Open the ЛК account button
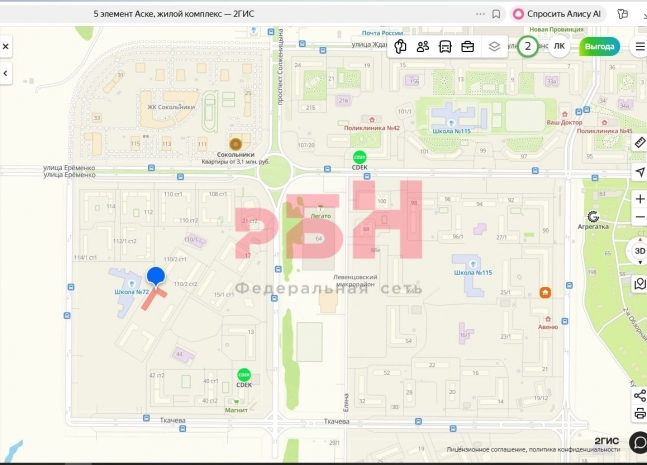The height and width of the screenshot is (465, 647). (559, 47)
